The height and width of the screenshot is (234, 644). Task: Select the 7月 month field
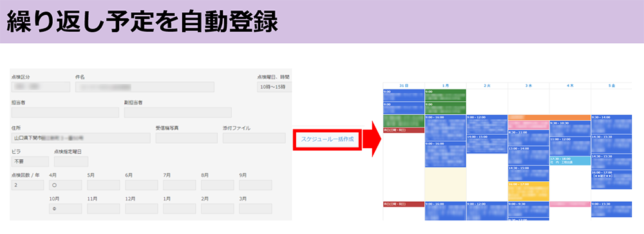pyautogui.click(x=180, y=185)
